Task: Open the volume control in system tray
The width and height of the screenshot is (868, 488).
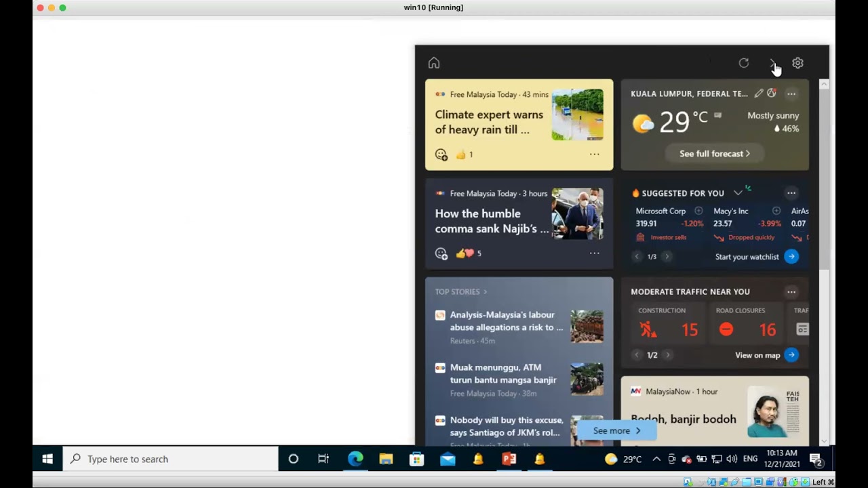Action: (x=732, y=459)
